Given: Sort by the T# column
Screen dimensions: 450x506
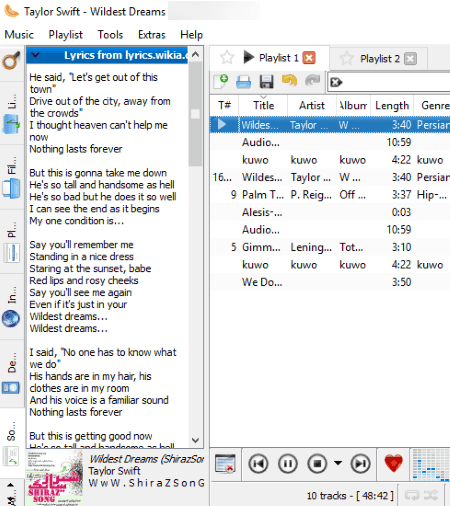Looking at the screenshot, I should (224, 105).
